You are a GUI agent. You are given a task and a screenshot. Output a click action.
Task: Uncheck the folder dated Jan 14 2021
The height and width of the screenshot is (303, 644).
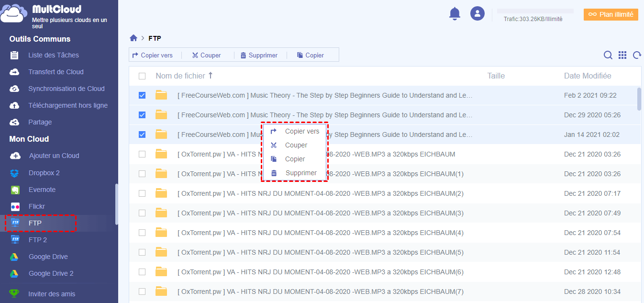tap(142, 135)
